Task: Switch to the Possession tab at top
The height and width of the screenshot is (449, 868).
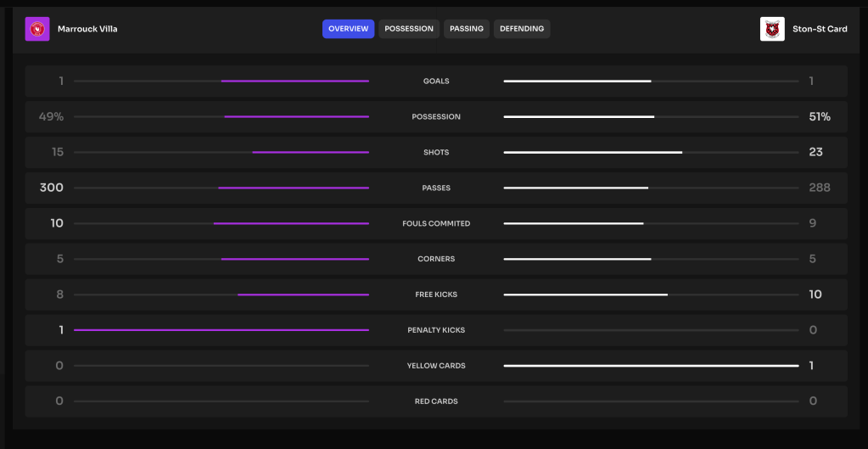Action: click(x=409, y=29)
